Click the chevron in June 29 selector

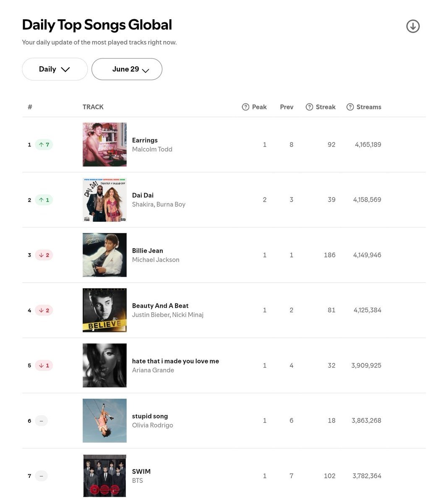[x=146, y=70]
